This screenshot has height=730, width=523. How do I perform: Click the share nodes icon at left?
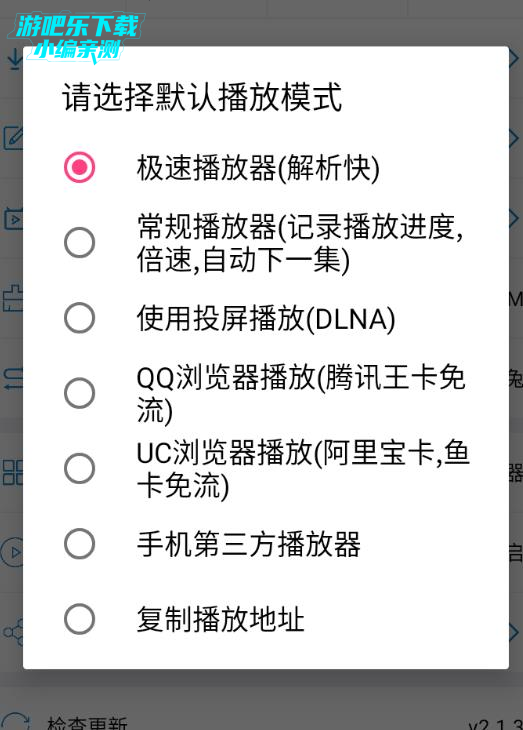point(13,632)
